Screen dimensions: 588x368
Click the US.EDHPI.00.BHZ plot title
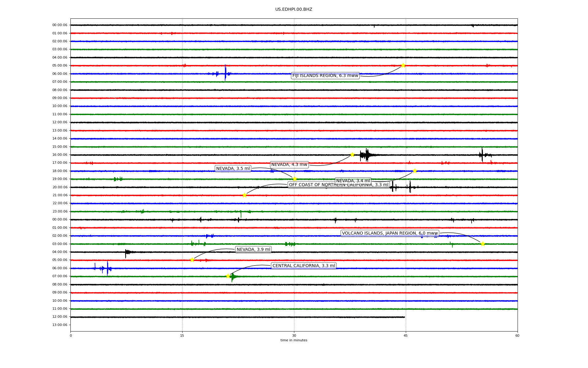click(x=294, y=10)
